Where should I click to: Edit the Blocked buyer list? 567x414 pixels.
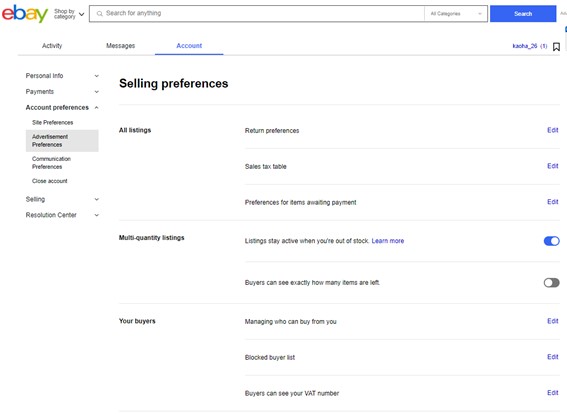(553, 357)
